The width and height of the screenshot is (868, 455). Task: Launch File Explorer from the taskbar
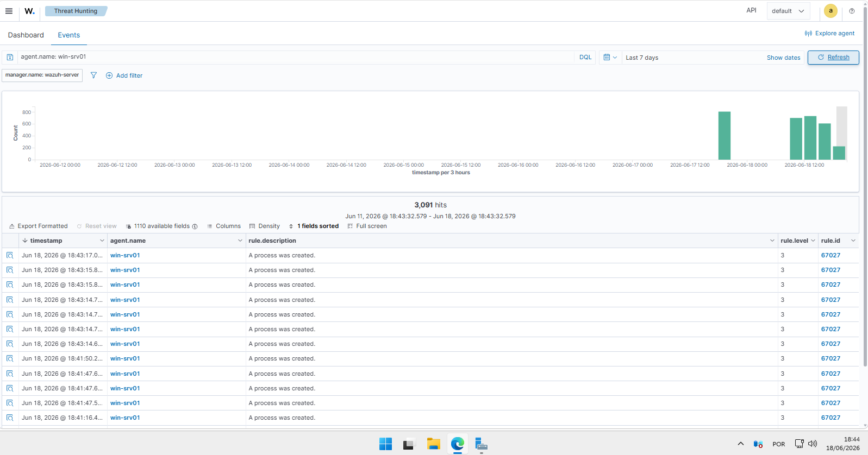click(433, 444)
